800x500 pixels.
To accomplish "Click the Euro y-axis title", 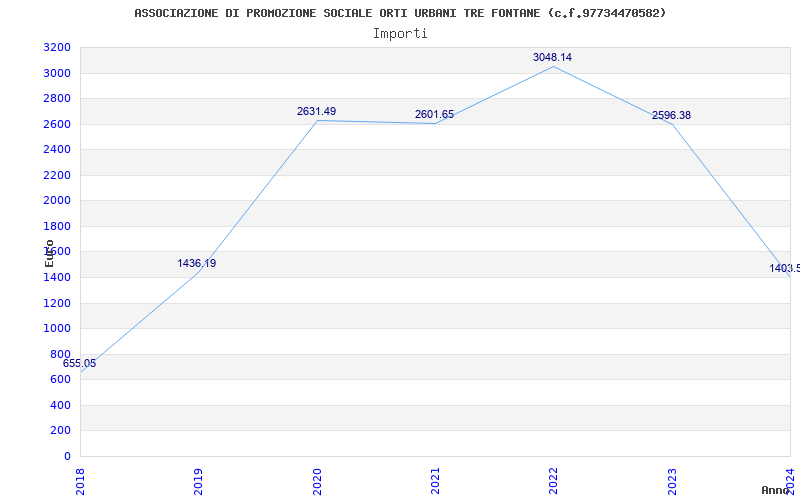I will pyautogui.click(x=49, y=253).
